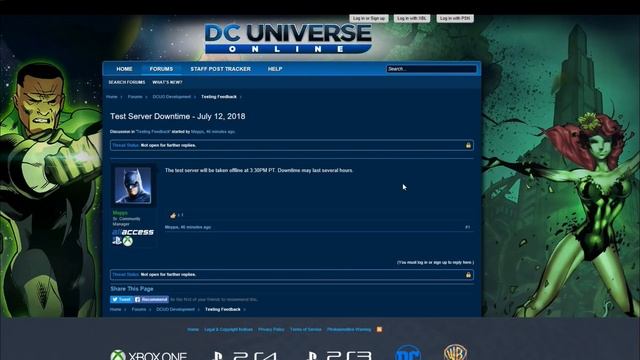Open DCUO Development in the top breadcrumb
The width and height of the screenshot is (640, 360).
[171, 97]
